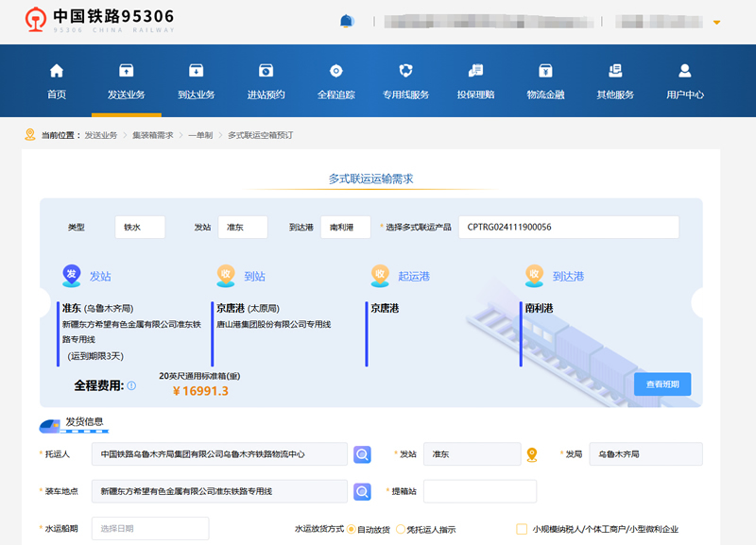Click location pin icon beside 发站
This screenshot has width=756, height=545.
[532, 454]
